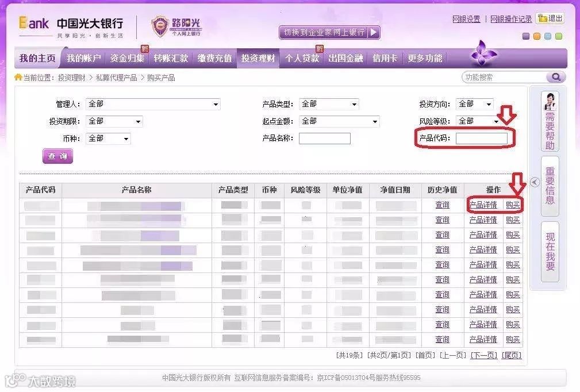This screenshot has width=580, height=392.
Task: Open the 起点金额 dropdown
Action: coord(339,121)
